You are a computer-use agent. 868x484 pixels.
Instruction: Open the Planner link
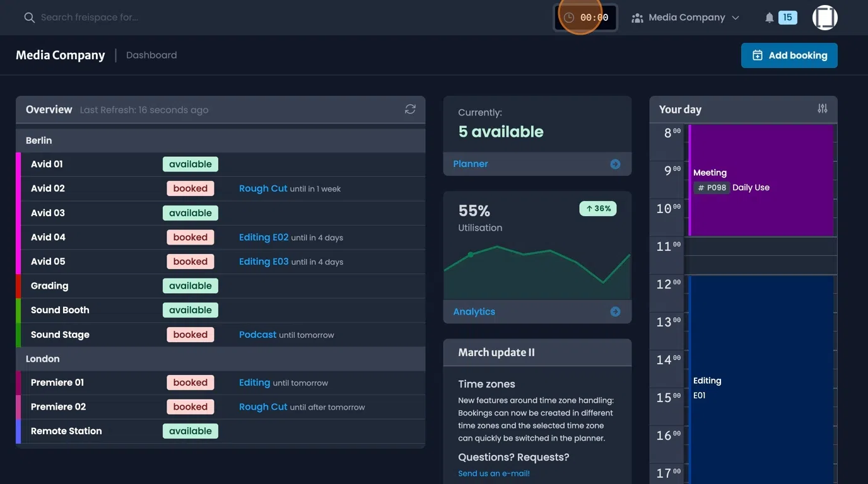pos(471,164)
